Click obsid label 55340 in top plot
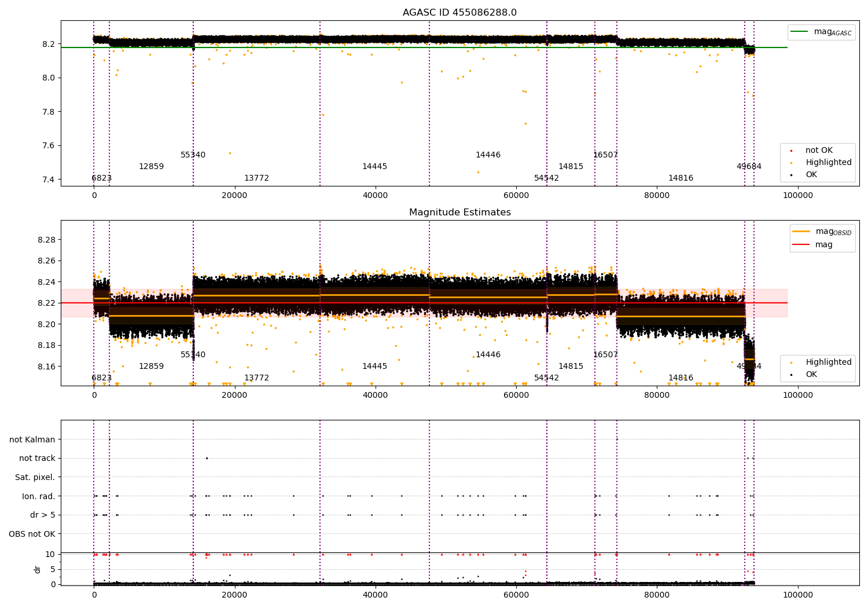This screenshot has height=608, width=868. coord(193,155)
